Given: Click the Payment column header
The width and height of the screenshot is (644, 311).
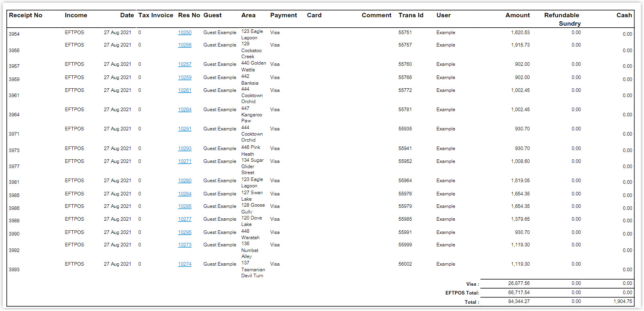Looking at the screenshot, I should [x=283, y=15].
